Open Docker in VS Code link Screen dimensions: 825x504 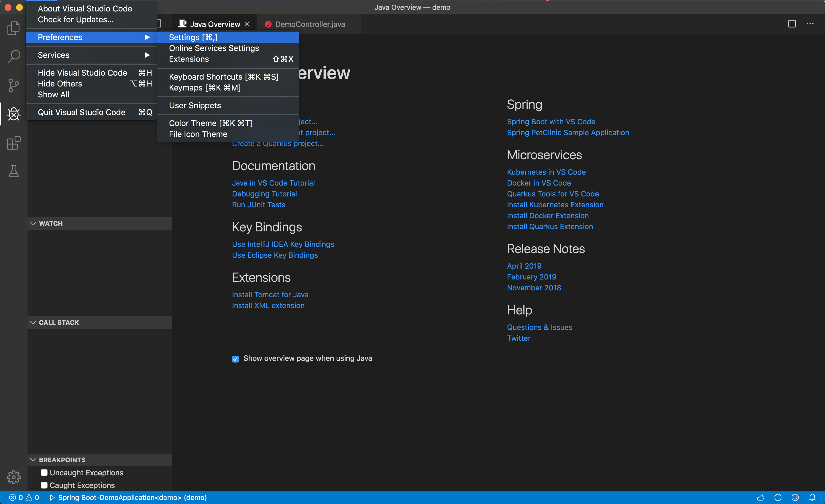pos(539,183)
